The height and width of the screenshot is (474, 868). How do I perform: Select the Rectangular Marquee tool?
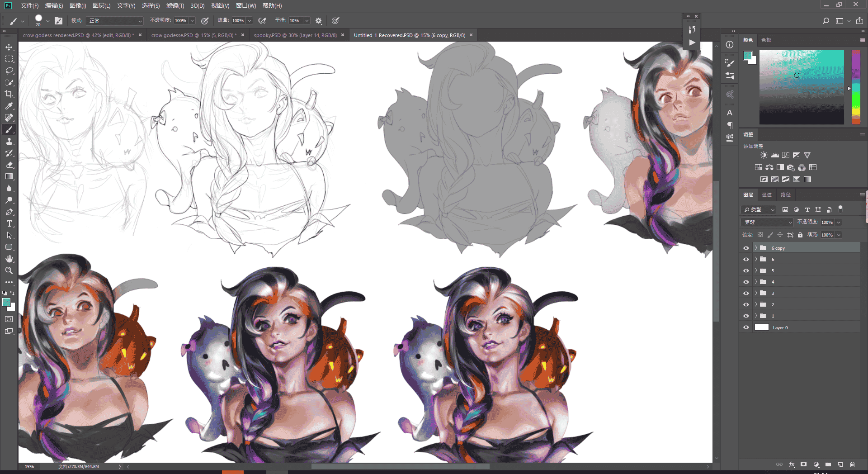pos(9,59)
